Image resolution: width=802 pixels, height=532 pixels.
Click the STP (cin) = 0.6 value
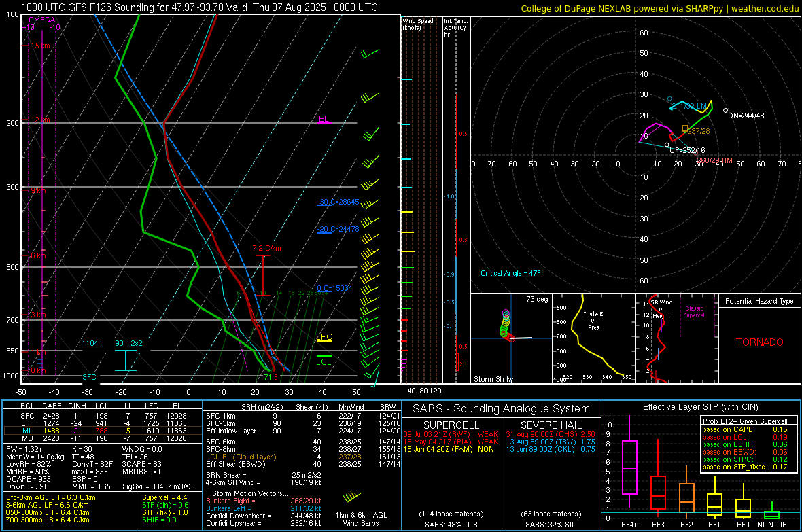click(165, 505)
